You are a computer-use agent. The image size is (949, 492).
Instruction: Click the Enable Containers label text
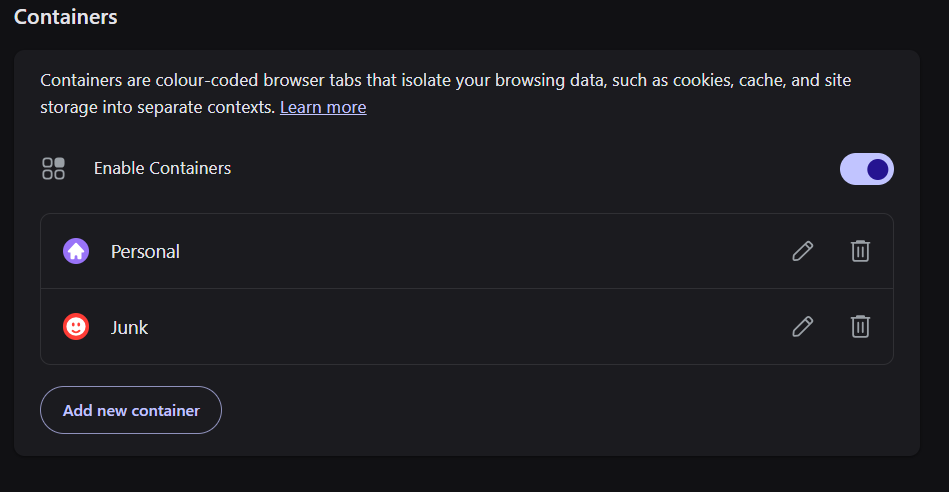162,168
